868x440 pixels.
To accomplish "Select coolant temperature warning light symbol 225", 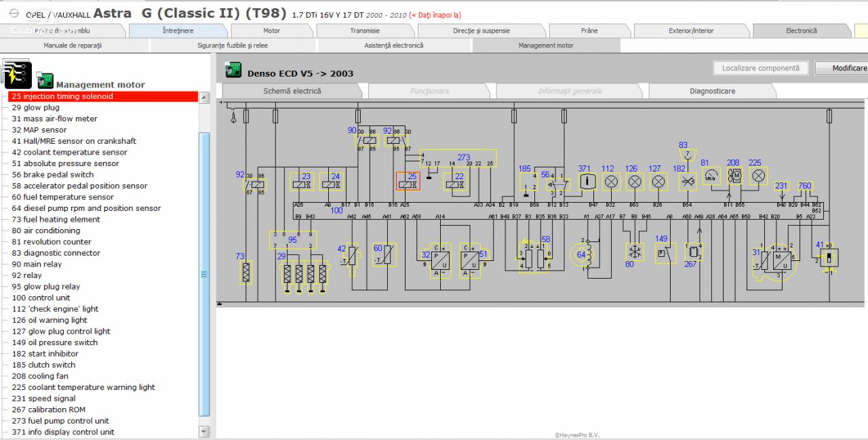I will click(x=759, y=176).
